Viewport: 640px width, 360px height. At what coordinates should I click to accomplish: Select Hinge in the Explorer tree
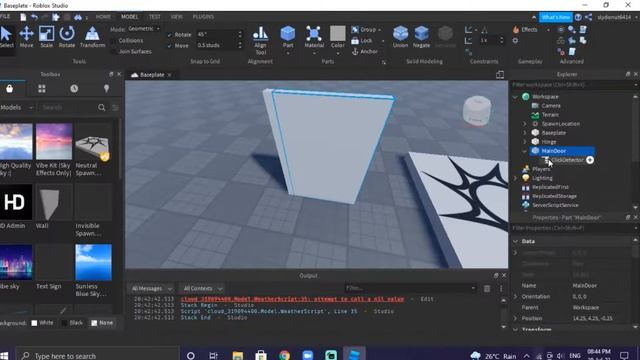[549, 142]
